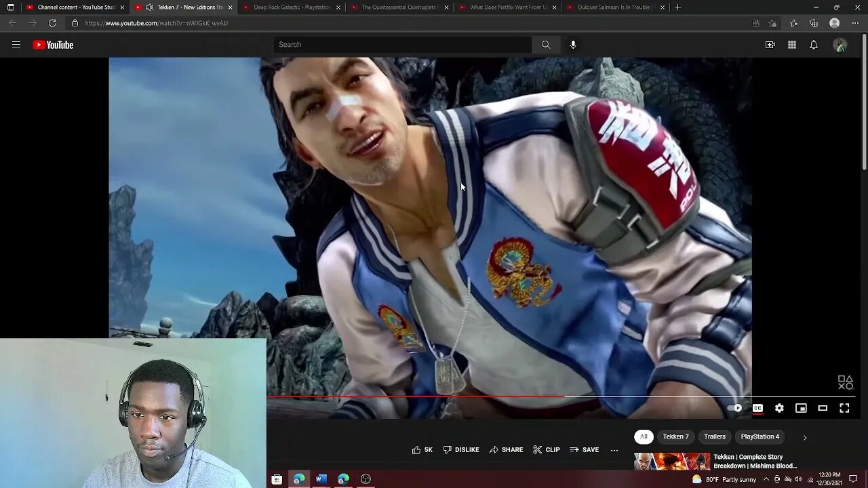868x488 pixels.
Task: Like the video with thumbs up
Action: pyautogui.click(x=422, y=450)
